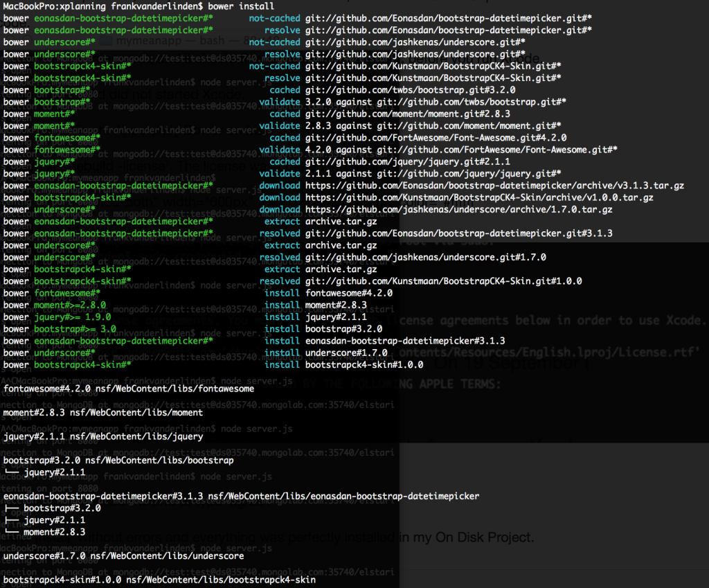
Task: Click the faint background text "On Disk Project."
Action: (485, 537)
